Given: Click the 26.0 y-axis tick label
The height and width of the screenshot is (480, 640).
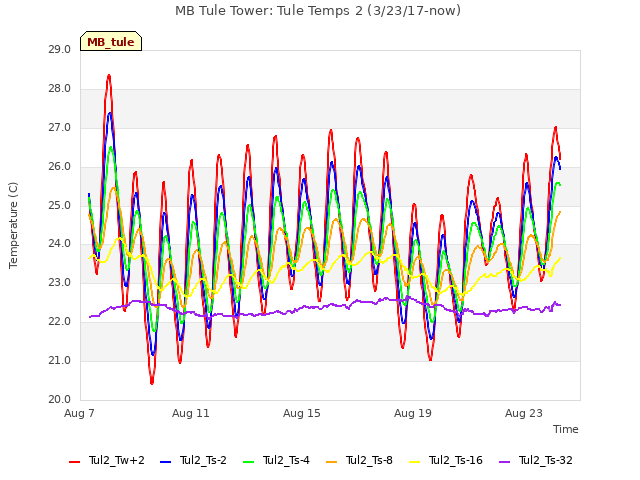Looking at the screenshot, I should pyautogui.click(x=60, y=167).
